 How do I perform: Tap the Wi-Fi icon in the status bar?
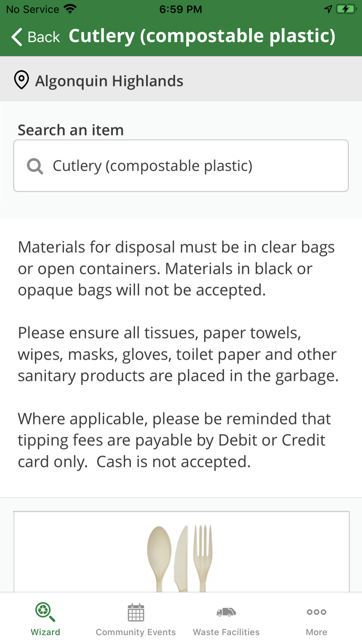point(70,9)
